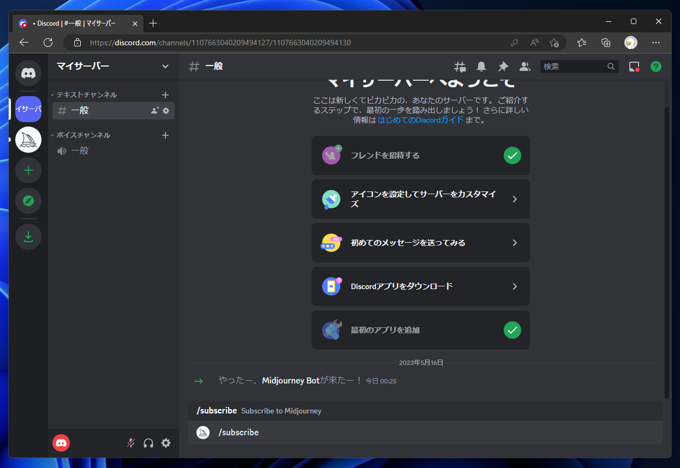Create invite icon on 一般 text channel
This screenshot has height=468, width=680.
pyautogui.click(x=154, y=111)
